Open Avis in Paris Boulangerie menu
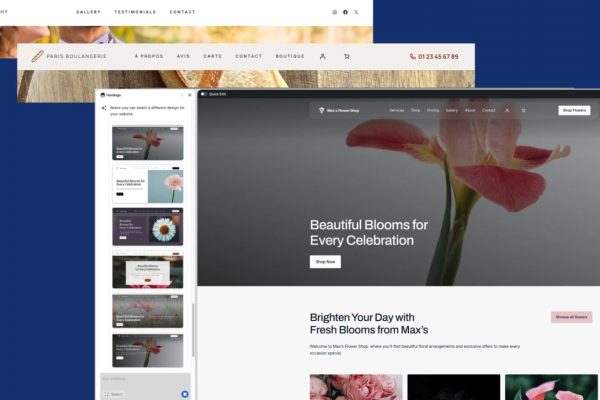Viewport: 600px width, 400px height. 183,56
